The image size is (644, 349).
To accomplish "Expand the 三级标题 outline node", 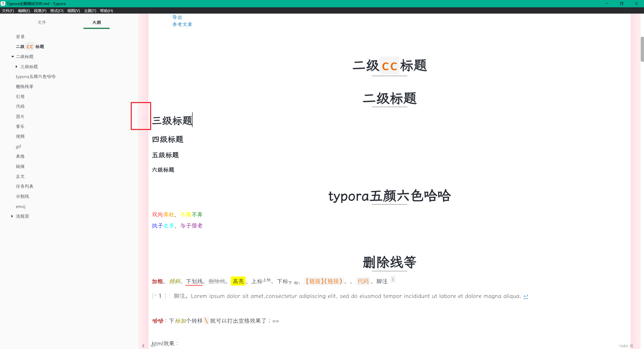I will point(17,67).
